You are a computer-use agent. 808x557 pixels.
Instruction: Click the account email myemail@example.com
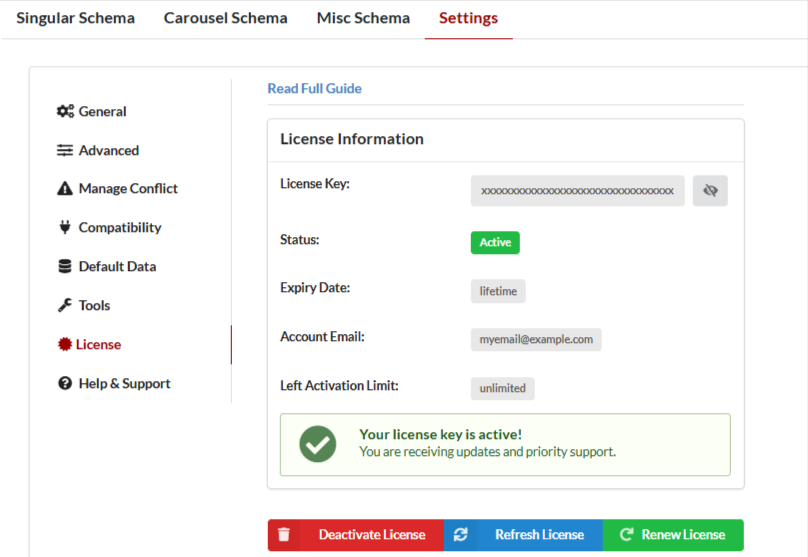pyautogui.click(x=536, y=340)
